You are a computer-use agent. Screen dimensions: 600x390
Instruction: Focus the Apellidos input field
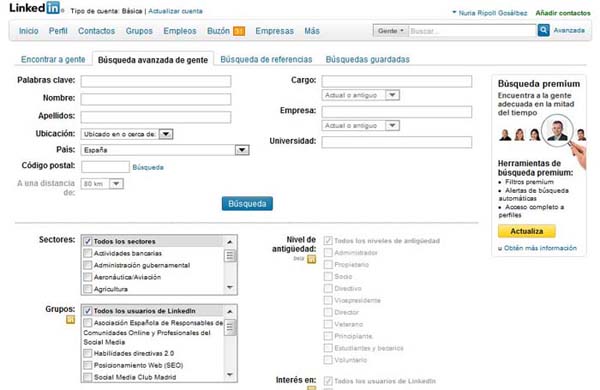coord(156,117)
